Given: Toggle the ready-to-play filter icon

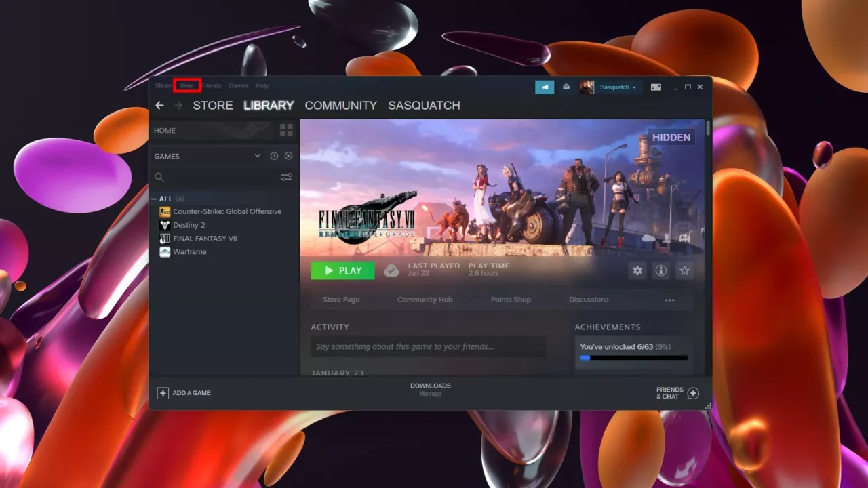Looking at the screenshot, I should point(288,156).
